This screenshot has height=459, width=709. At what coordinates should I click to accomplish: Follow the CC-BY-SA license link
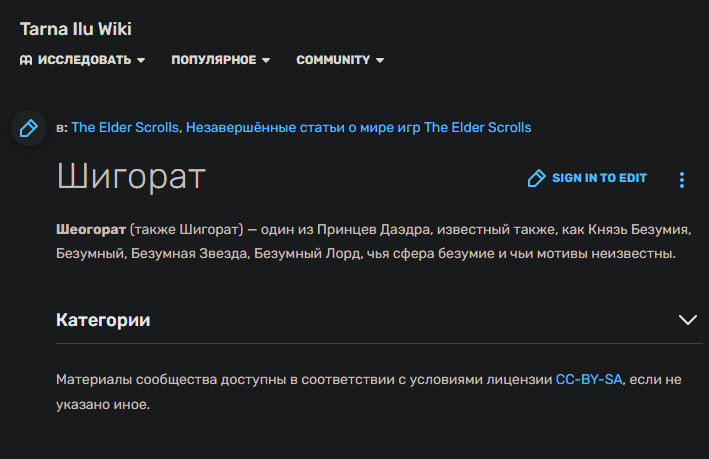tap(589, 379)
